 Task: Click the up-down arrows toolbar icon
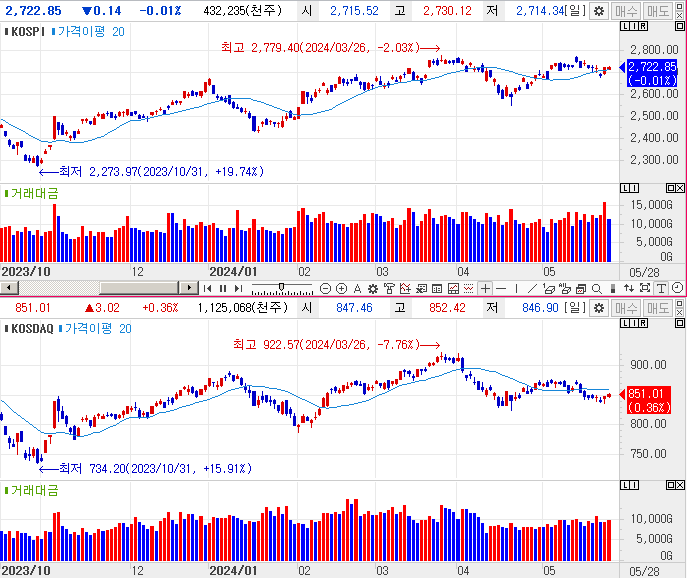tap(629, 288)
